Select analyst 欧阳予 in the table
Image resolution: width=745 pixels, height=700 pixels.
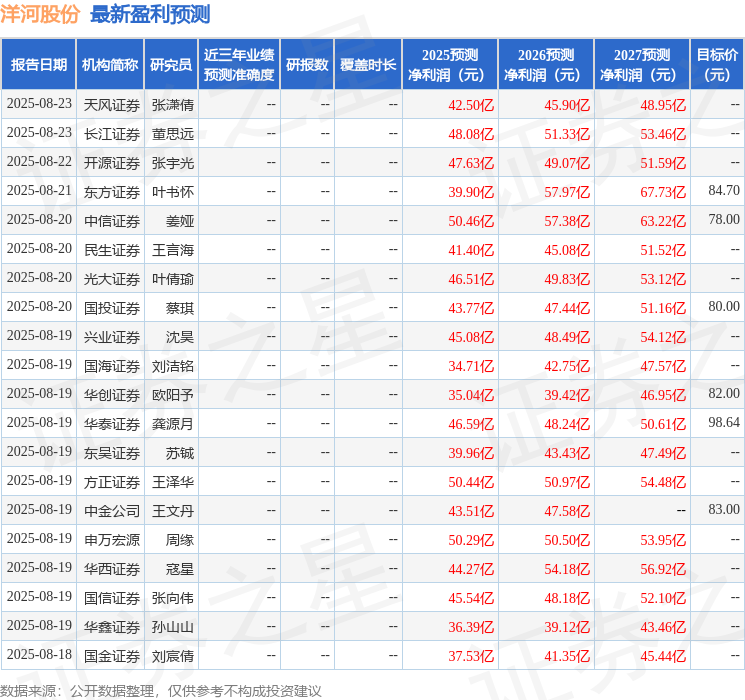(x=172, y=394)
